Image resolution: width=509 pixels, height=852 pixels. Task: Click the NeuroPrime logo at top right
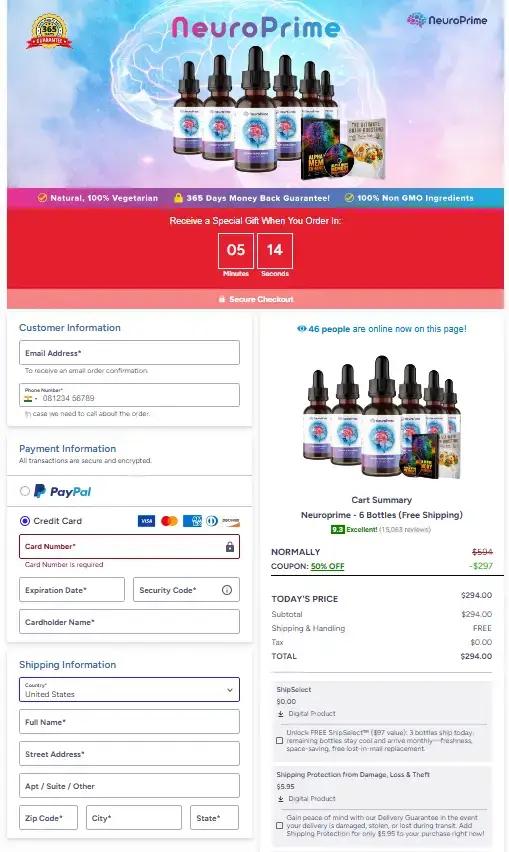[447, 20]
